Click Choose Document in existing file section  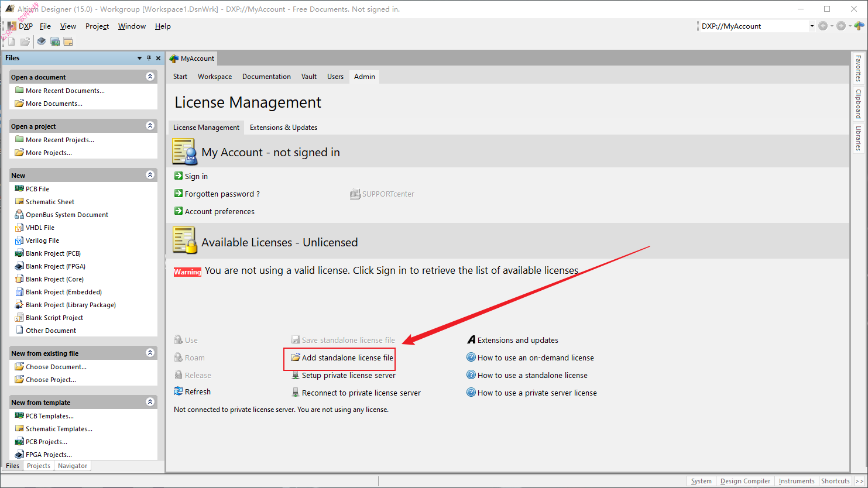(x=56, y=367)
